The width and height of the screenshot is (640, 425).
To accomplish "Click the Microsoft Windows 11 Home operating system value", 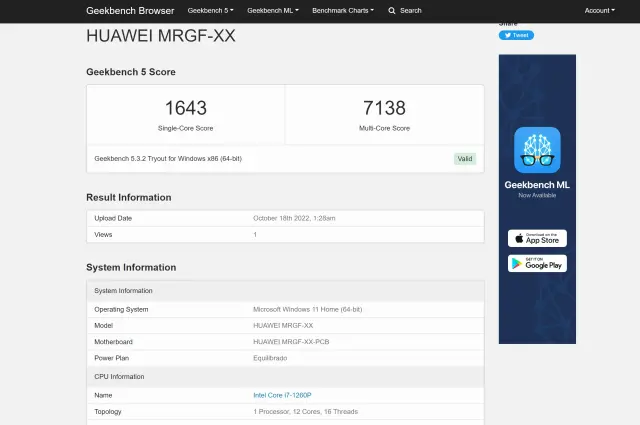I will point(307,309).
